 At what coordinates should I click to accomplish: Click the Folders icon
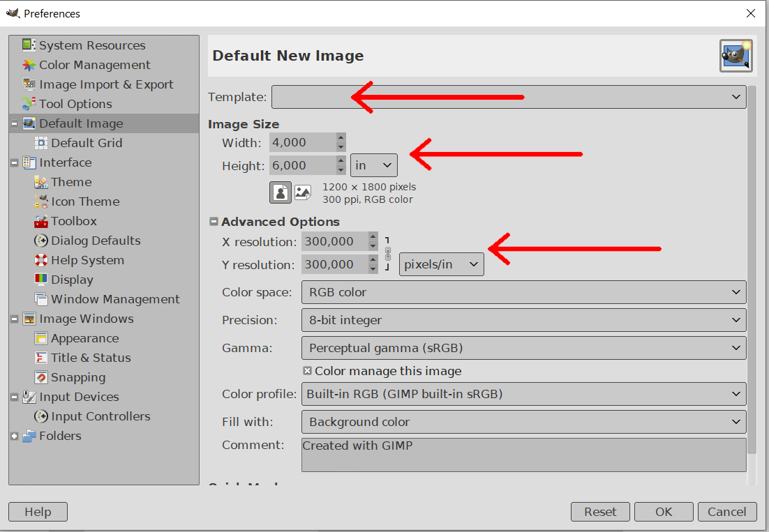pyautogui.click(x=29, y=436)
